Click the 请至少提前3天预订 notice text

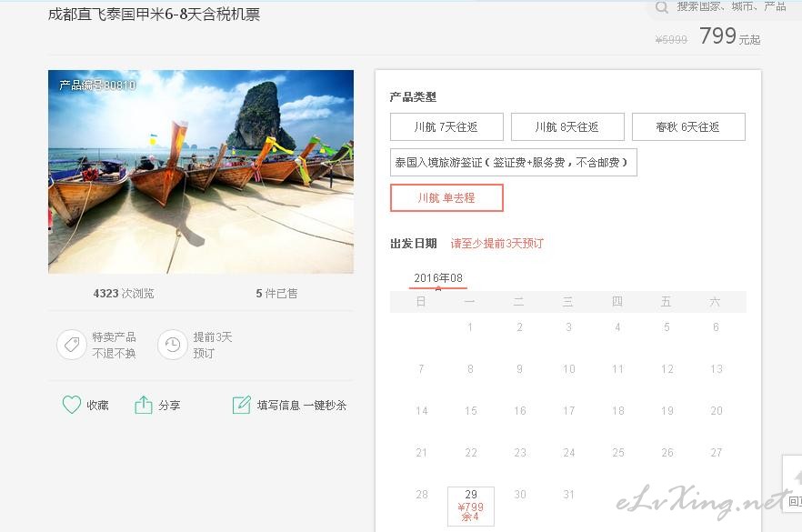coord(496,244)
